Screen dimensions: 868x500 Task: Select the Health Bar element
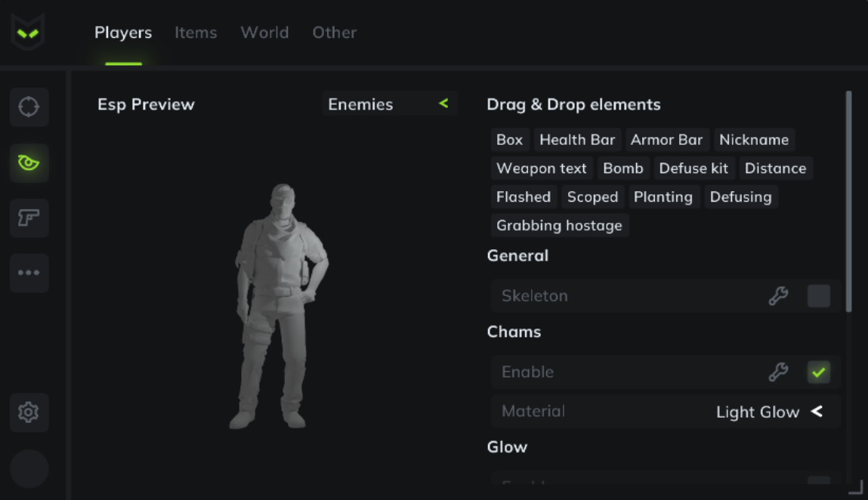[x=578, y=140]
